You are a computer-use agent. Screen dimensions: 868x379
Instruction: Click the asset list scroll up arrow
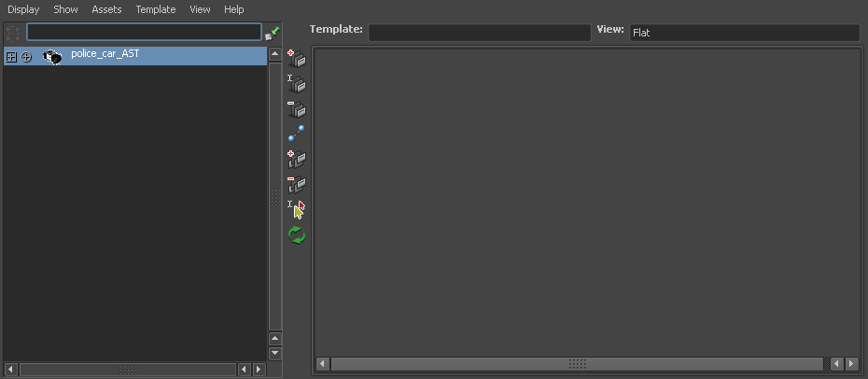(x=275, y=55)
